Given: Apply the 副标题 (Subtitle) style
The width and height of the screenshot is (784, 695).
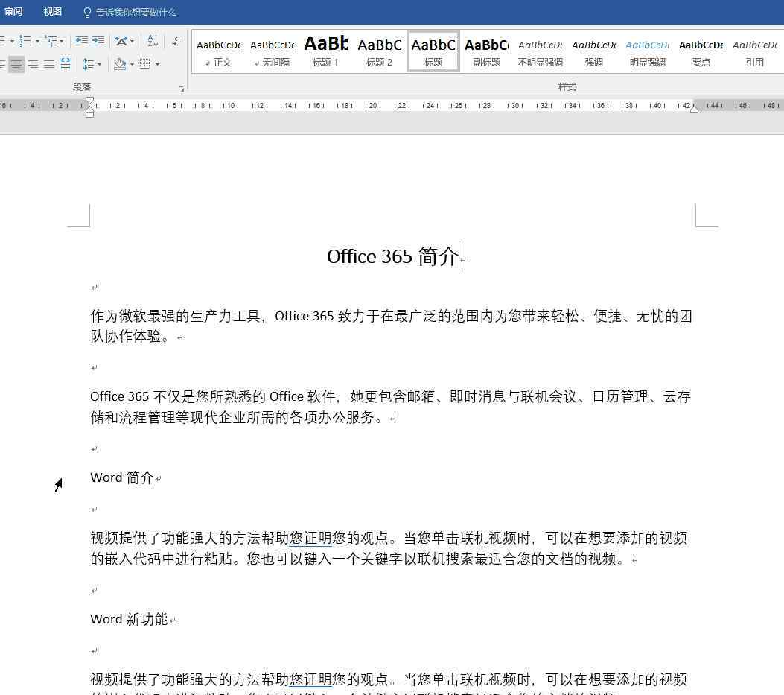Looking at the screenshot, I should [486, 52].
